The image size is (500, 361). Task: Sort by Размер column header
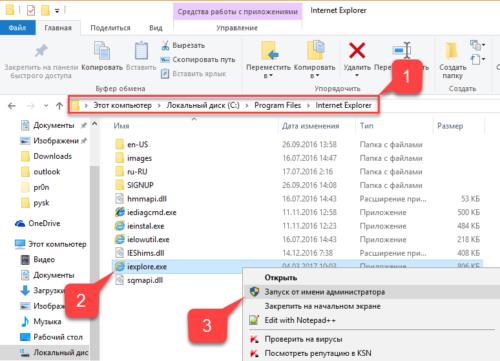450,126
